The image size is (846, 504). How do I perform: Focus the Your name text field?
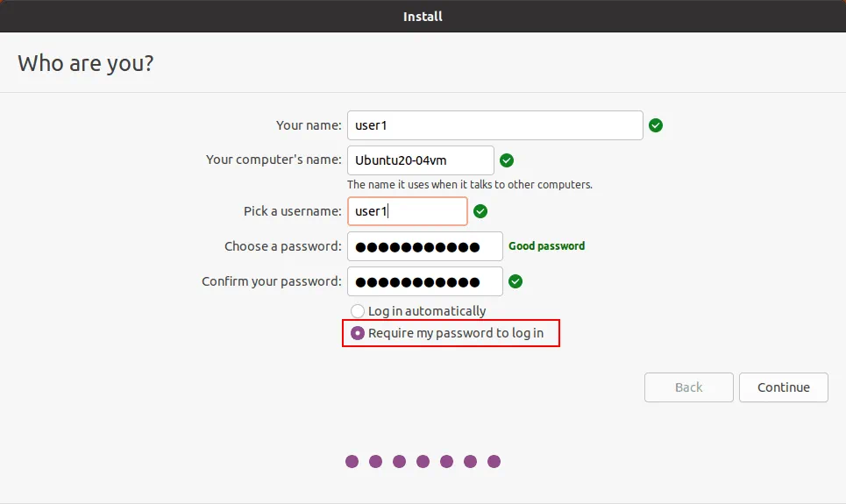pyautogui.click(x=494, y=125)
